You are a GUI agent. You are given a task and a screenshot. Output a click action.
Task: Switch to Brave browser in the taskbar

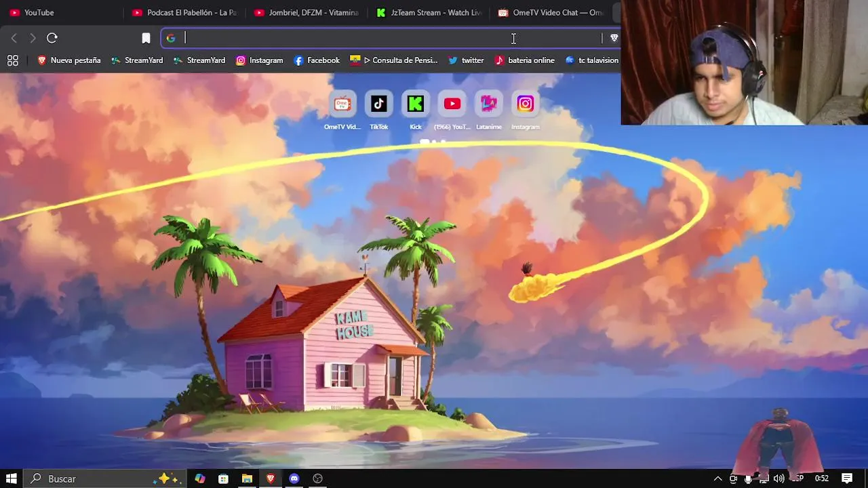click(x=271, y=479)
